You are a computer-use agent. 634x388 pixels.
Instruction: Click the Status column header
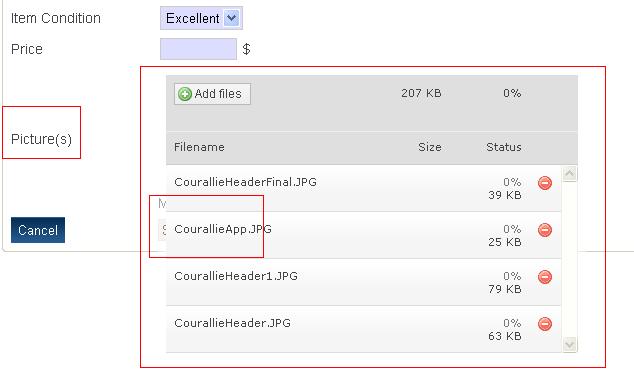click(503, 147)
